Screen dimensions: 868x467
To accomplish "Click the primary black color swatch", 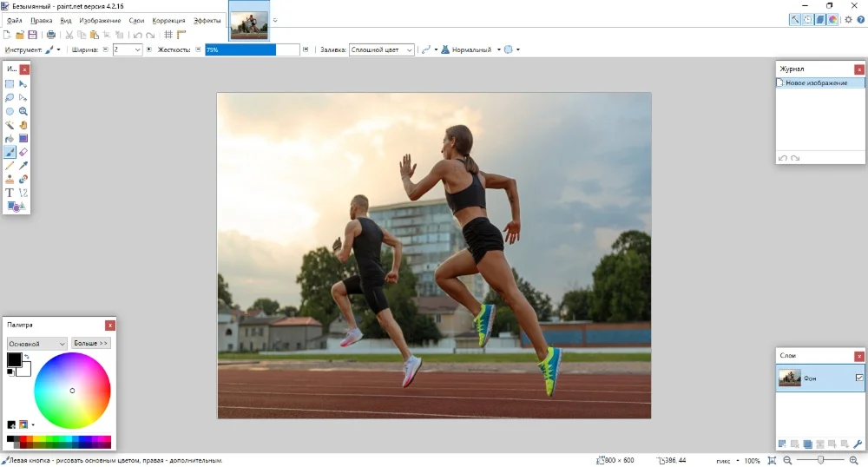I will point(14,359).
